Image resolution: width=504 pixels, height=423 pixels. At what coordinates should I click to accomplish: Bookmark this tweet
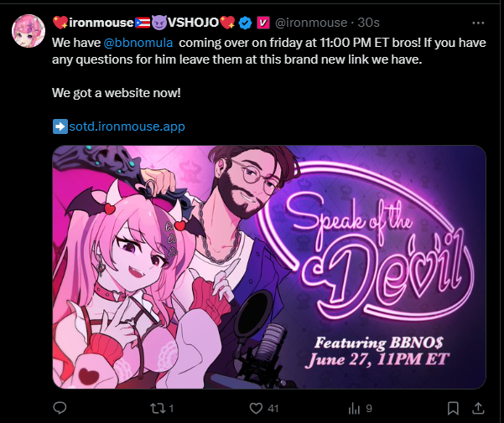click(x=453, y=408)
